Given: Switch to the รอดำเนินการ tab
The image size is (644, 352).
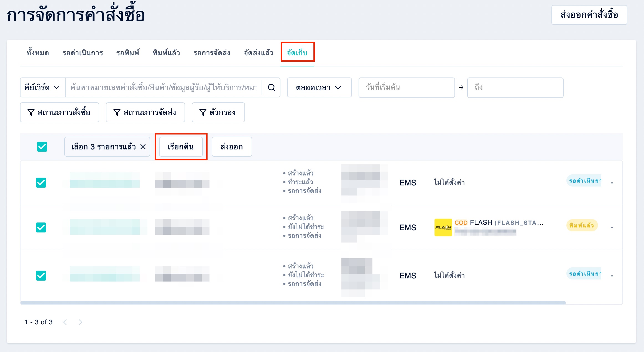Looking at the screenshot, I should point(83,53).
